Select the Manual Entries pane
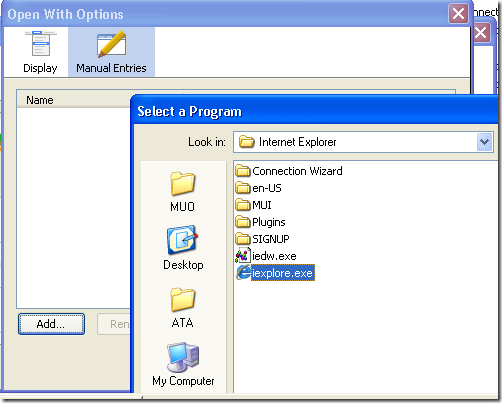 coord(111,52)
